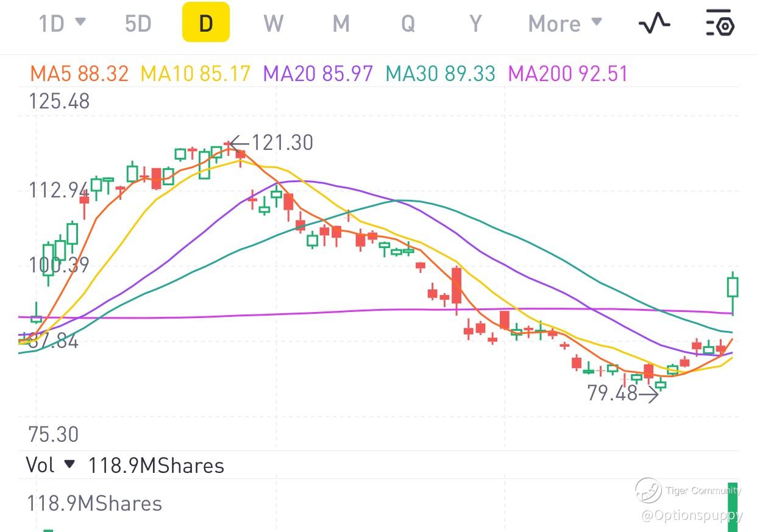This screenshot has height=532, width=757.
Task: Switch to weekly W timeframe
Action: click(x=274, y=24)
